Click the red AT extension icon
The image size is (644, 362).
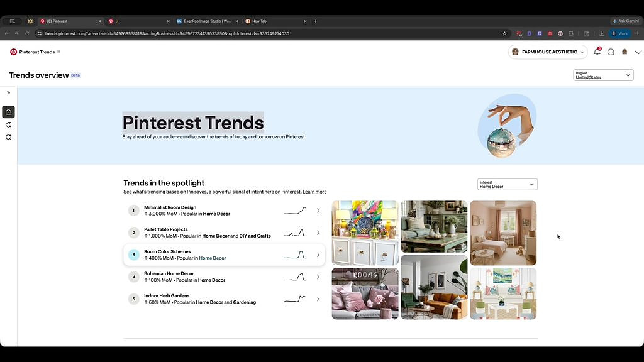pyautogui.click(x=519, y=34)
